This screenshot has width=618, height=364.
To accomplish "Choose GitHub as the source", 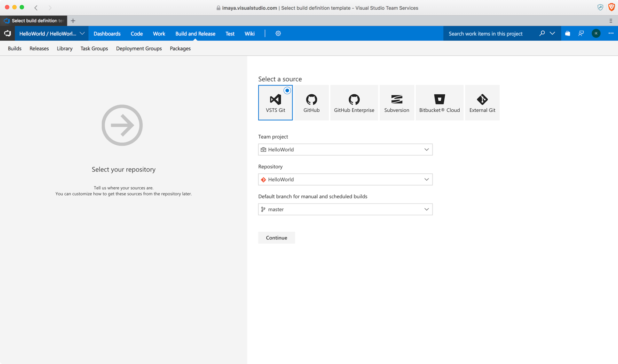I will [311, 103].
